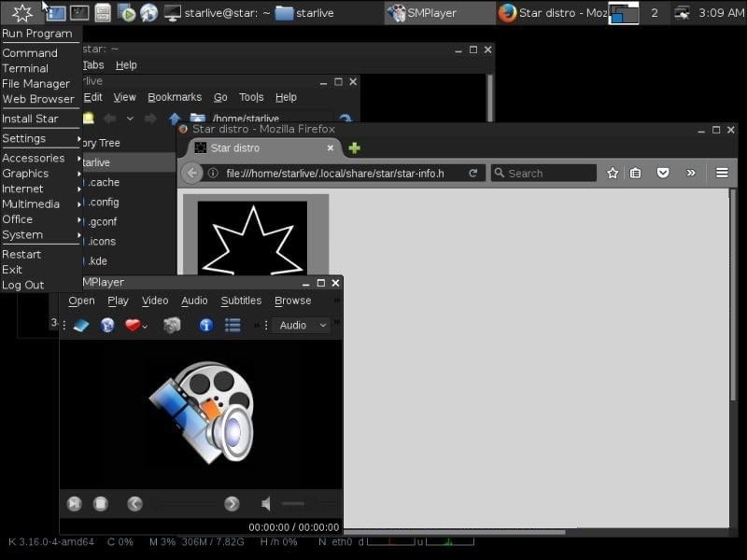Image resolution: width=747 pixels, height=560 pixels.
Task: Open the network tray icon
Action: pos(682,13)
